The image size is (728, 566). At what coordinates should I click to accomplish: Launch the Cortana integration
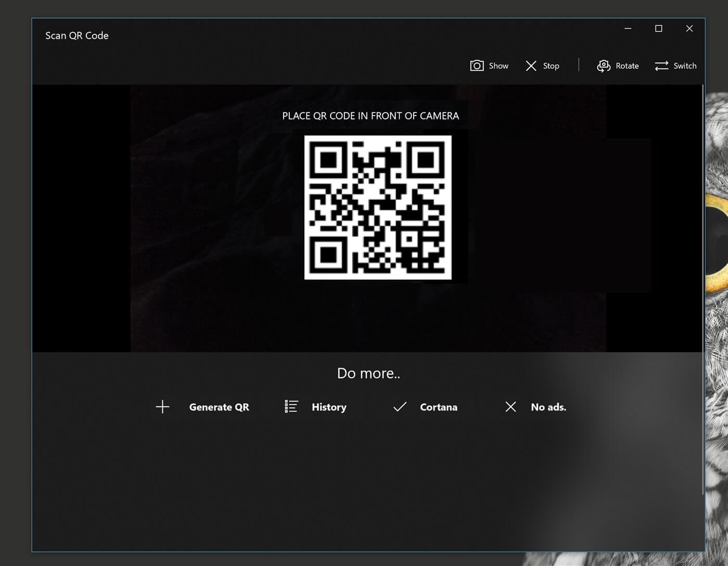438,407
